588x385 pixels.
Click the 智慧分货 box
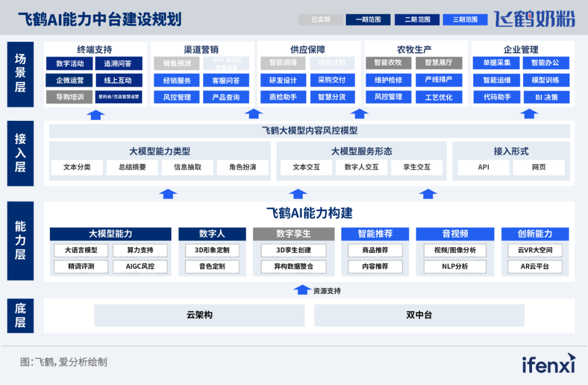(x=332, y=97)
